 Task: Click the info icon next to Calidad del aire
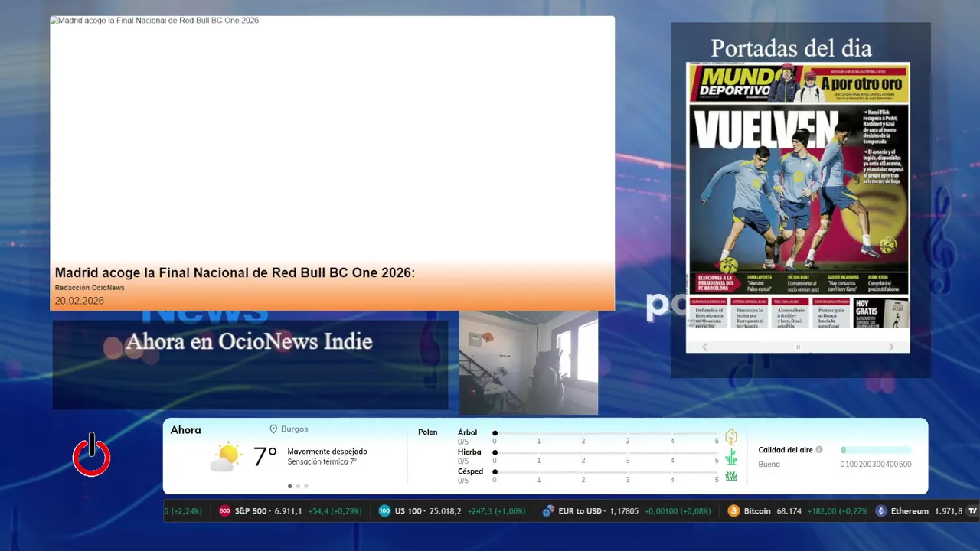coord(819,450)
